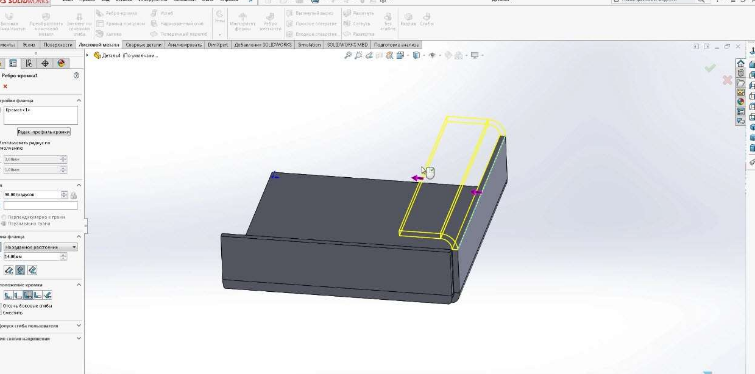
Task: Select the middle flange length option icon
Action: click(20, 270)
